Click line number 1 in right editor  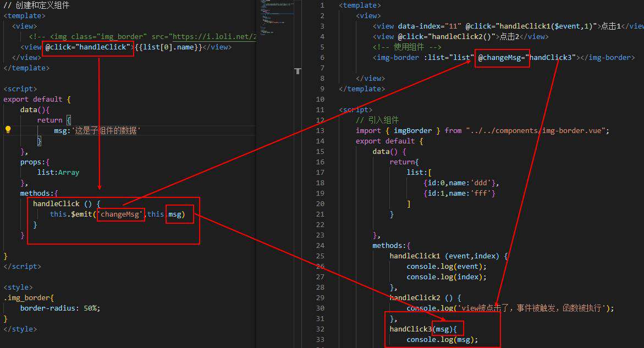(x=322, y=5)
